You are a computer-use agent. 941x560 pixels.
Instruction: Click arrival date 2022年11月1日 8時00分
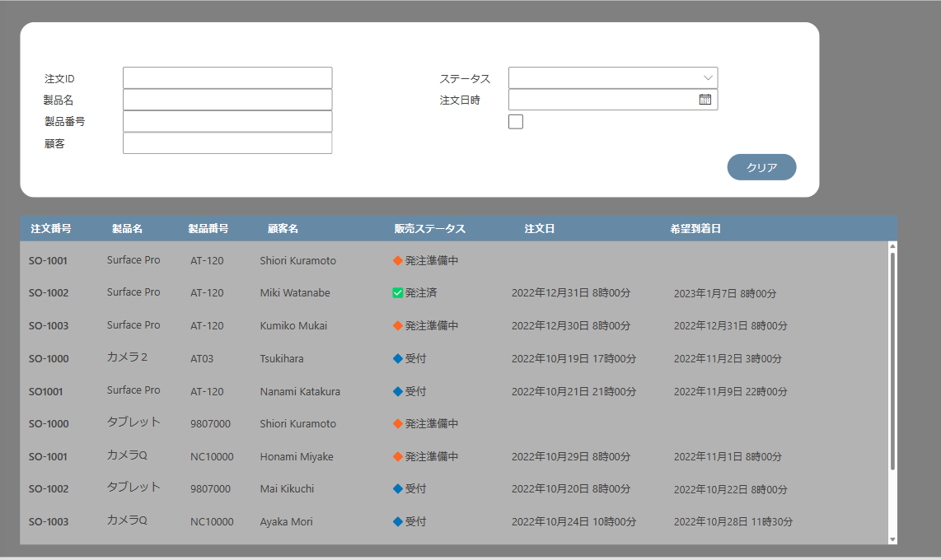[x=728, y=456]
